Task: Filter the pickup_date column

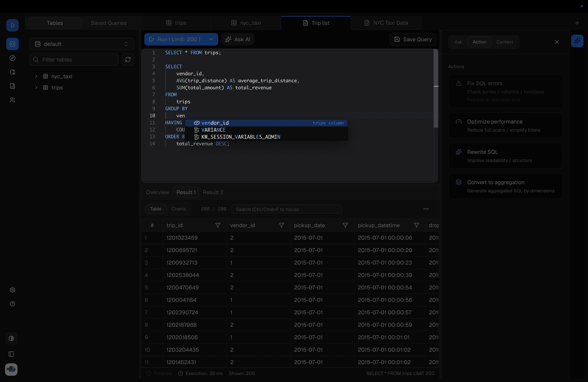Action: point(345,225)
